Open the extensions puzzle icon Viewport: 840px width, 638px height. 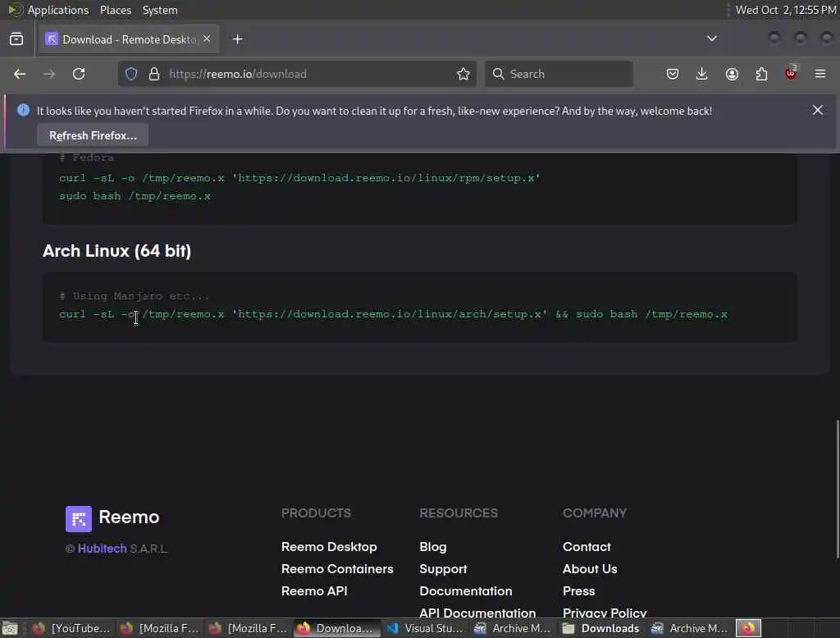click(x=761, y=74)
